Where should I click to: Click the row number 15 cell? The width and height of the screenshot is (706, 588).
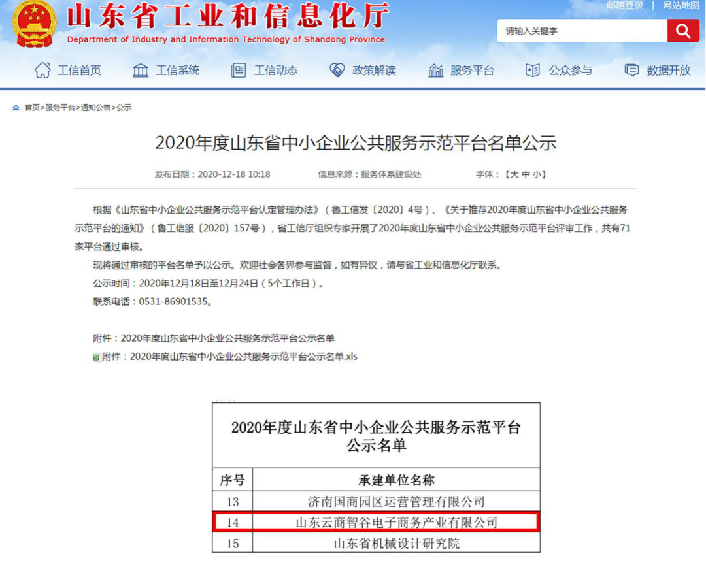point(232,544)
